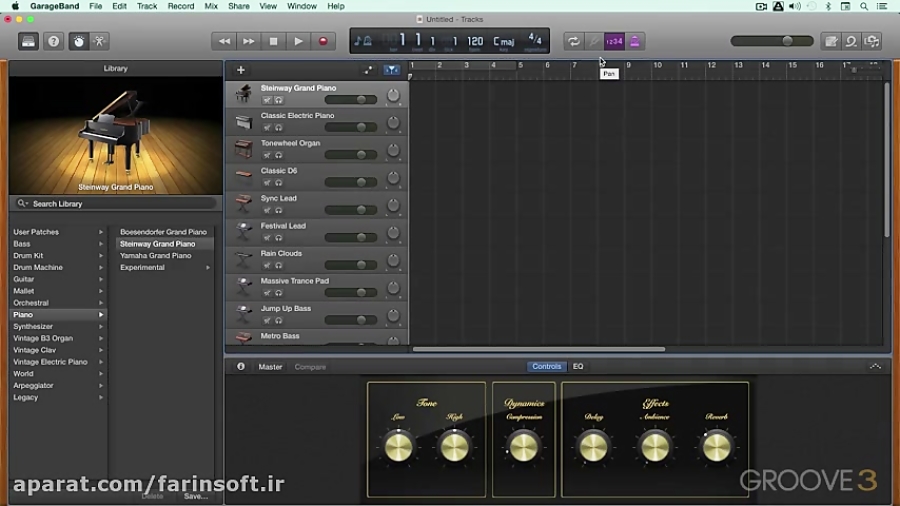Click the Compression dynamics knob
Viewport: 900px width, 506px height.
523,447
